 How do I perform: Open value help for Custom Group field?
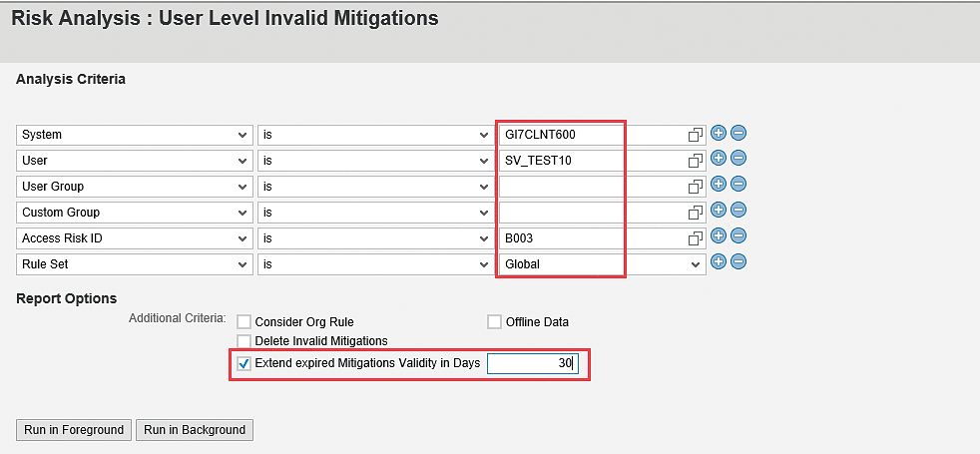695,213
